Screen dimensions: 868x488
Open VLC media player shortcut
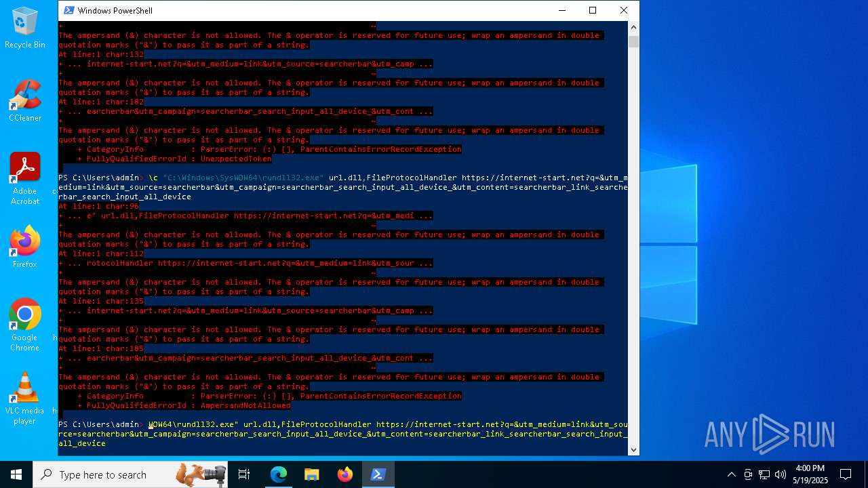point(25,398)
